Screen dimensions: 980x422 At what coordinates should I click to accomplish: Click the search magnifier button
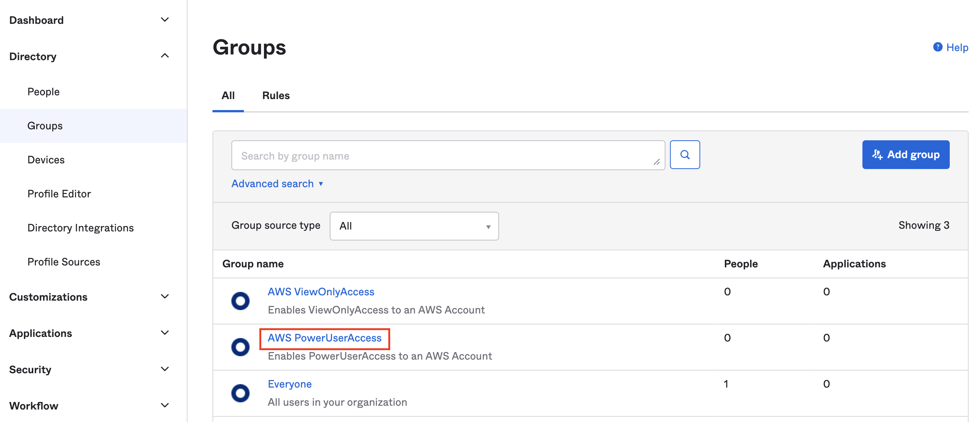click(x=684, y=155)
